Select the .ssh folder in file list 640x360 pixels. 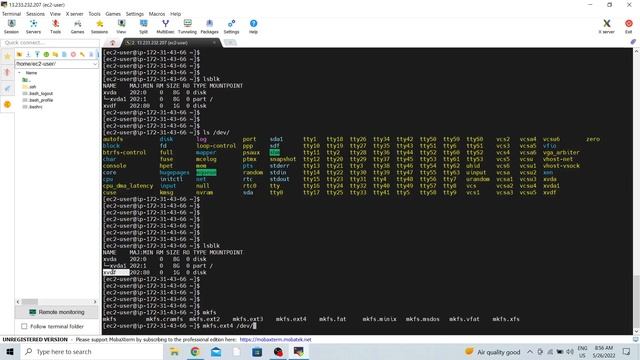(x=29, y=87)
